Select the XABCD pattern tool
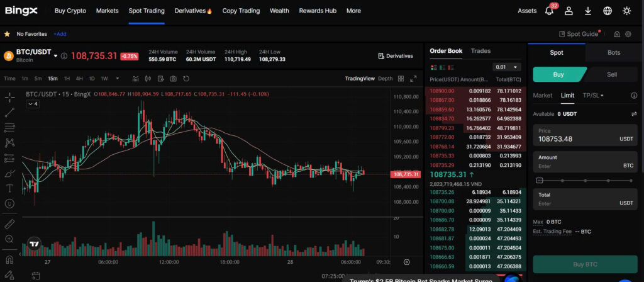The height and width of the screenshot is (282, 644). [10, 143]
